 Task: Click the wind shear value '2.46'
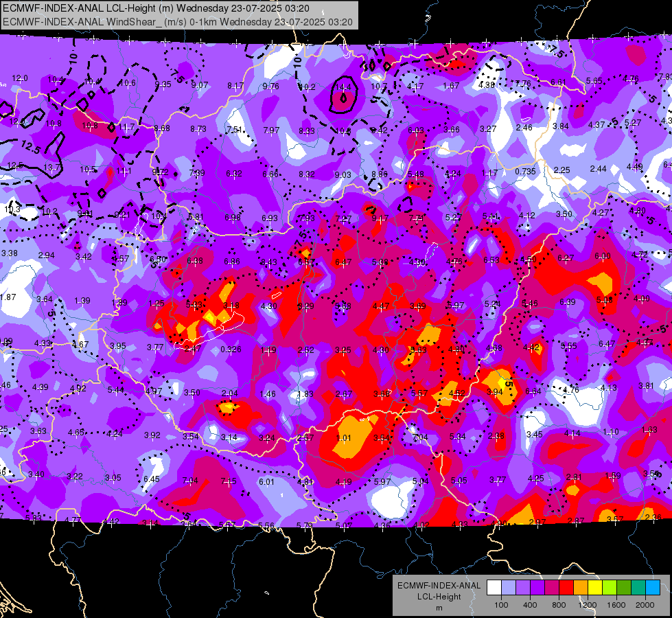click(x=524, y=127)
